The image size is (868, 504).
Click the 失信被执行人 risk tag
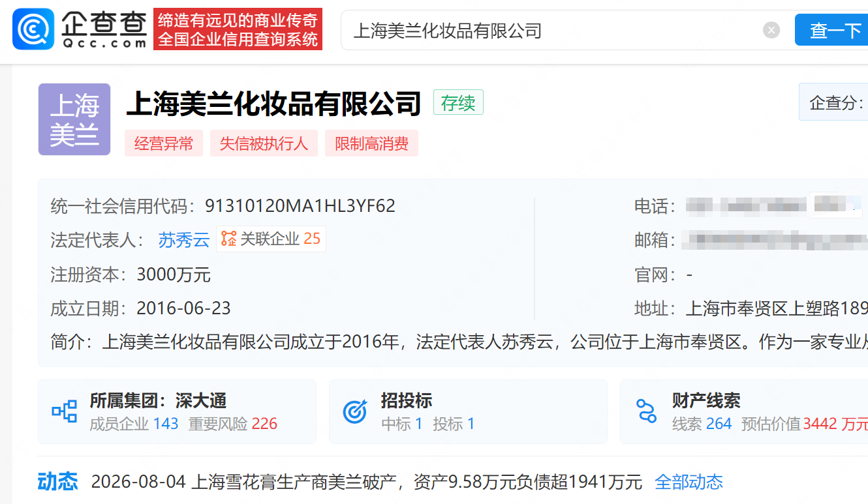coord(264,143)
